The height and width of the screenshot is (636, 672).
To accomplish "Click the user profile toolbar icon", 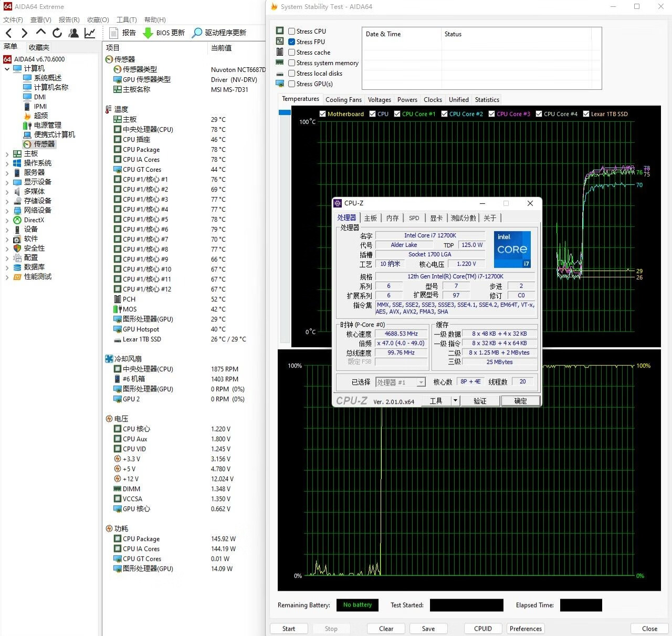I will point(73,33).
